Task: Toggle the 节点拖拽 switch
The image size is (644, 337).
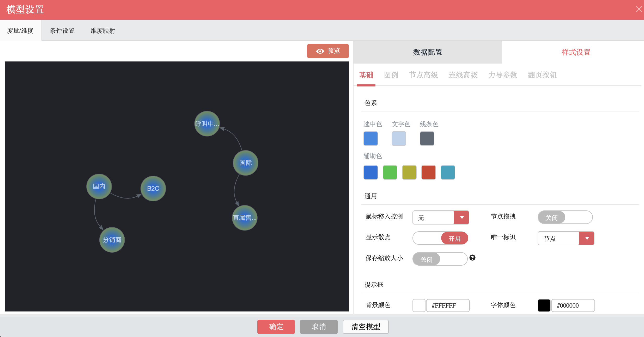Action: pyautogui.click(x=565, y=217)
